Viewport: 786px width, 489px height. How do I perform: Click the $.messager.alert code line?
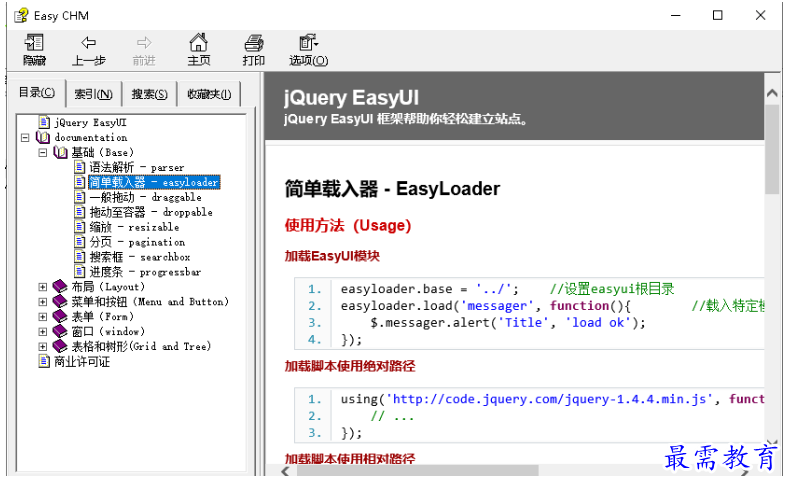pos(508,323)
